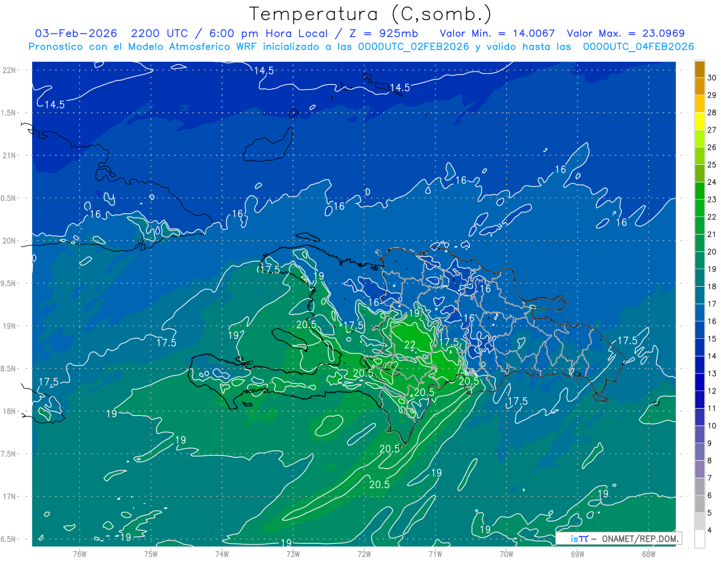Click the "71W" longitude axis label
The height and width of the screenshot is (562, 728).
[435, 553]
